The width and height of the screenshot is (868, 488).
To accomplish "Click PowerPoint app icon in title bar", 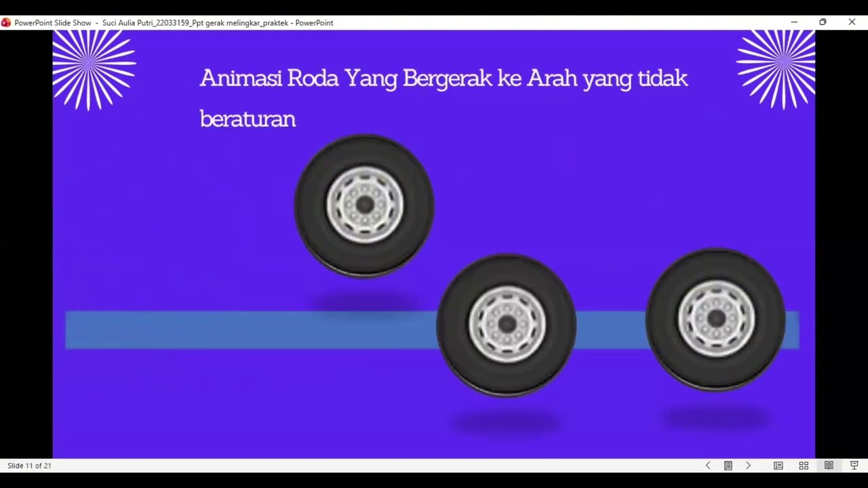I will coord(6,22).
